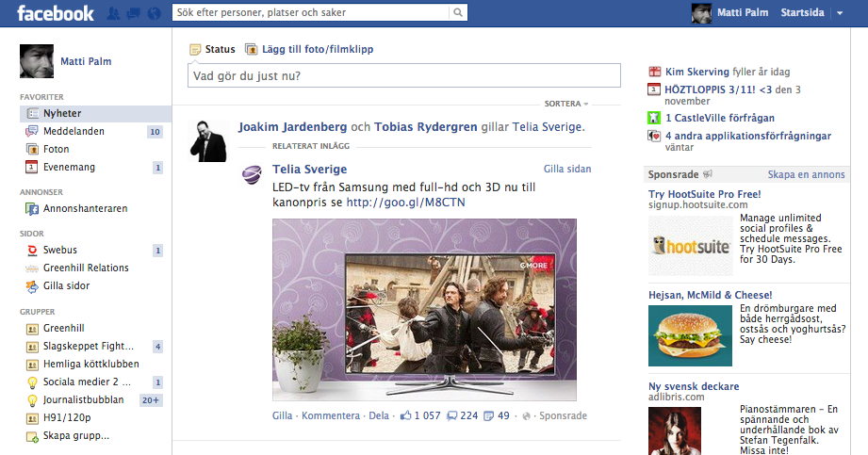The image size is (868, 455).
Task: Click the Swebus page icon
Action: pos(32,251)
